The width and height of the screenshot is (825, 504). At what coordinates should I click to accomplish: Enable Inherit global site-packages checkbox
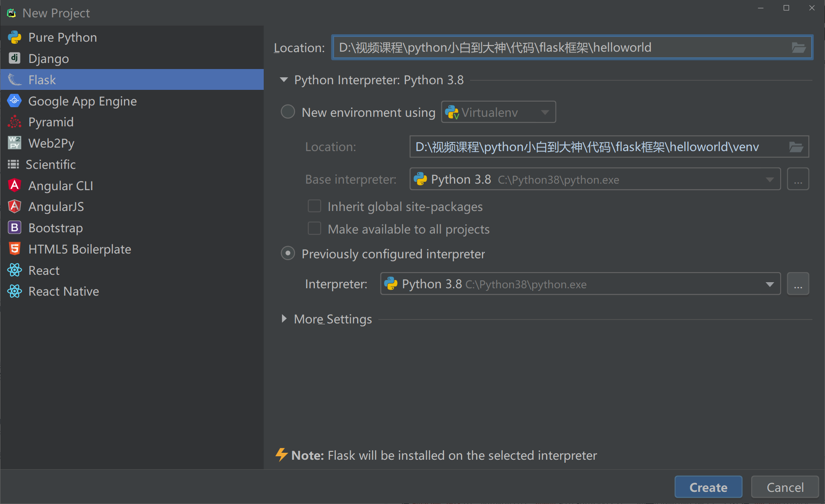(314, 206)
